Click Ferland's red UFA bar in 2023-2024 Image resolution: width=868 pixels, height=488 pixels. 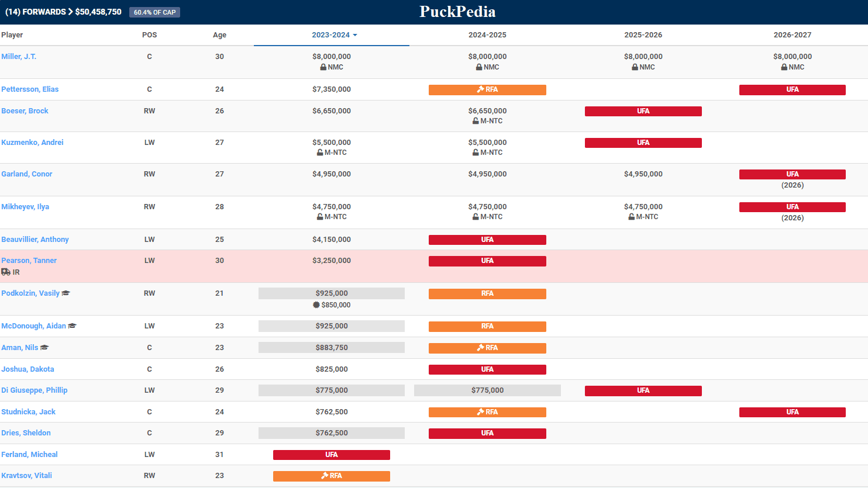click(331, 455)
